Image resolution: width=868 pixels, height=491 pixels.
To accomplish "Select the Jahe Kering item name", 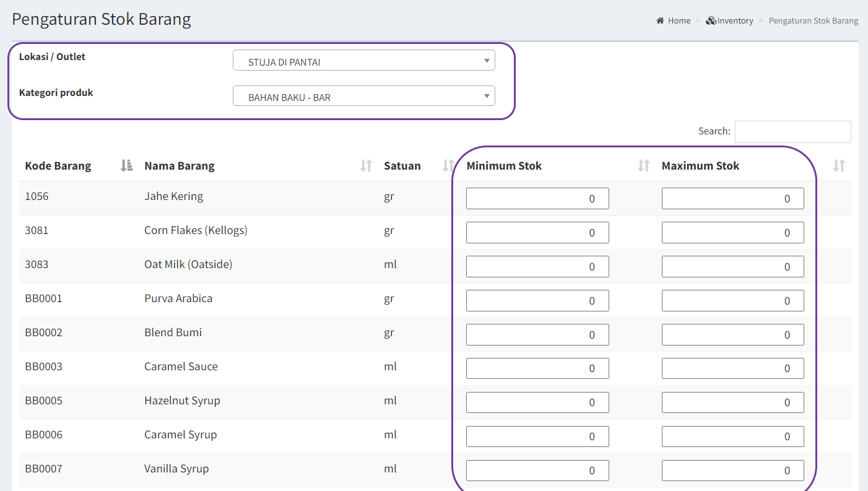I will tap(174, 196).
